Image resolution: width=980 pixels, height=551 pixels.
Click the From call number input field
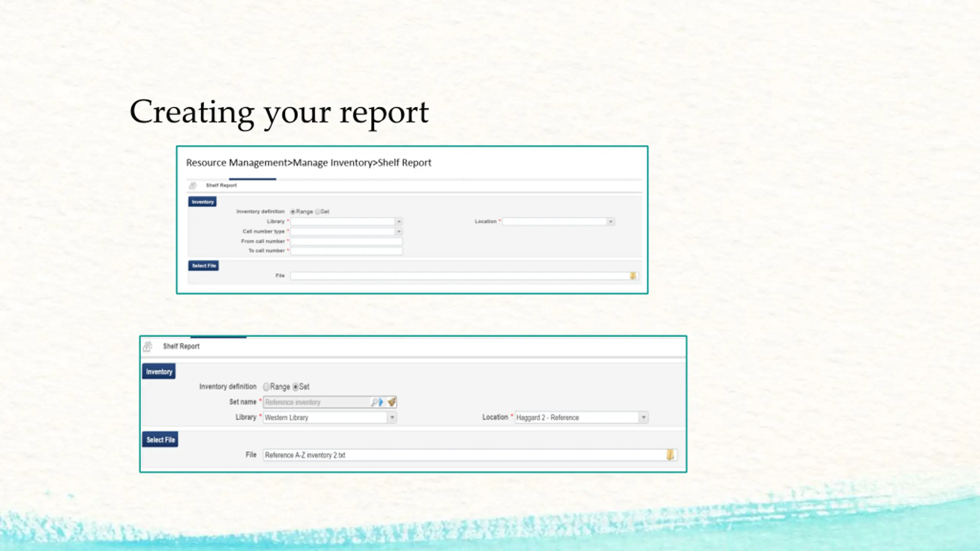point(346,241)
